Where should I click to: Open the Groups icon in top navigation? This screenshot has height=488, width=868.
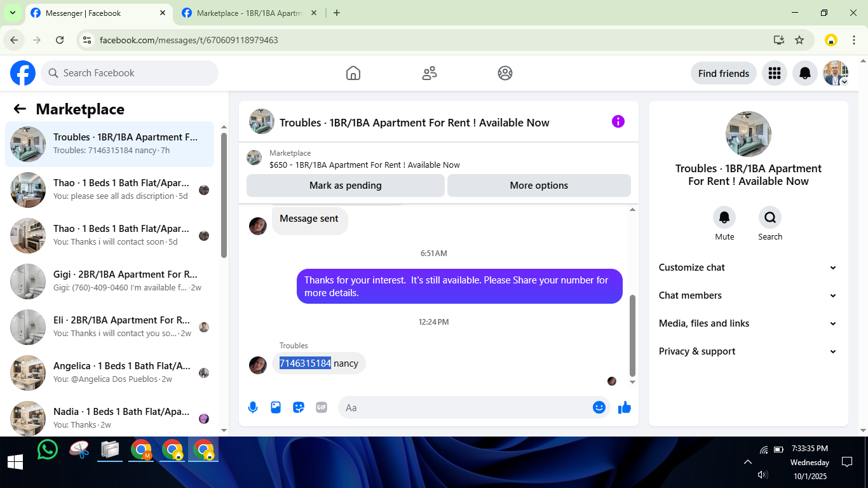pyautogui.click(x=505, y=73)
